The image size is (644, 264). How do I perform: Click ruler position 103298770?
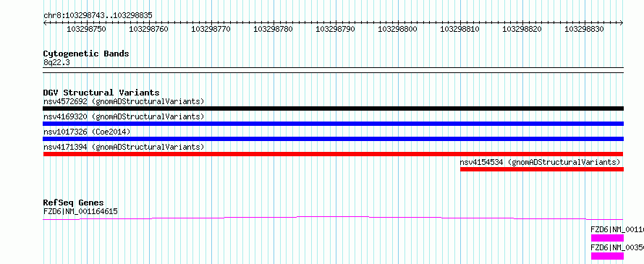(211, 29)
